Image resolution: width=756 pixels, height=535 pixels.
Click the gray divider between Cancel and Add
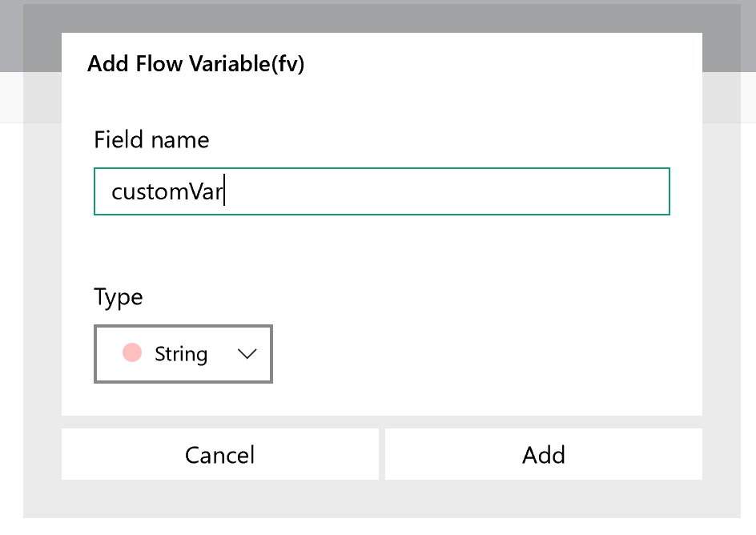(382, 454)
